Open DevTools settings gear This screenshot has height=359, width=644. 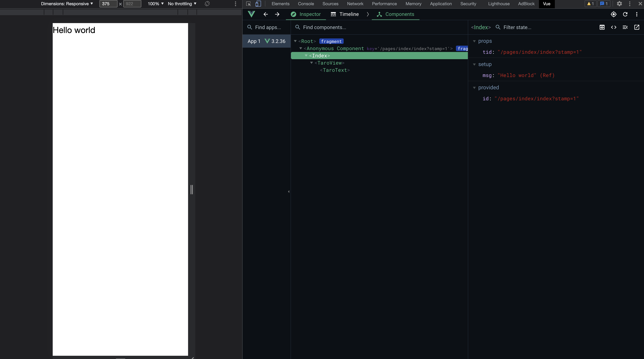619,4
